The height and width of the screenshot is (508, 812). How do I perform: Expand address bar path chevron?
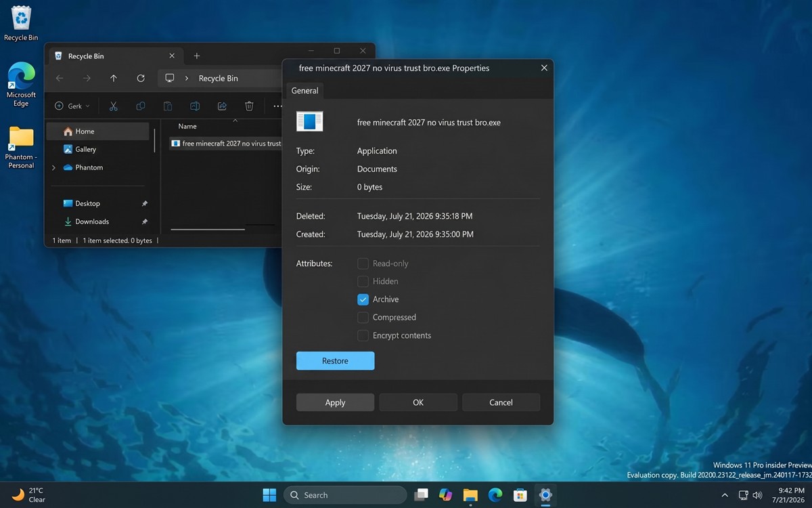[x=186, y=78]
